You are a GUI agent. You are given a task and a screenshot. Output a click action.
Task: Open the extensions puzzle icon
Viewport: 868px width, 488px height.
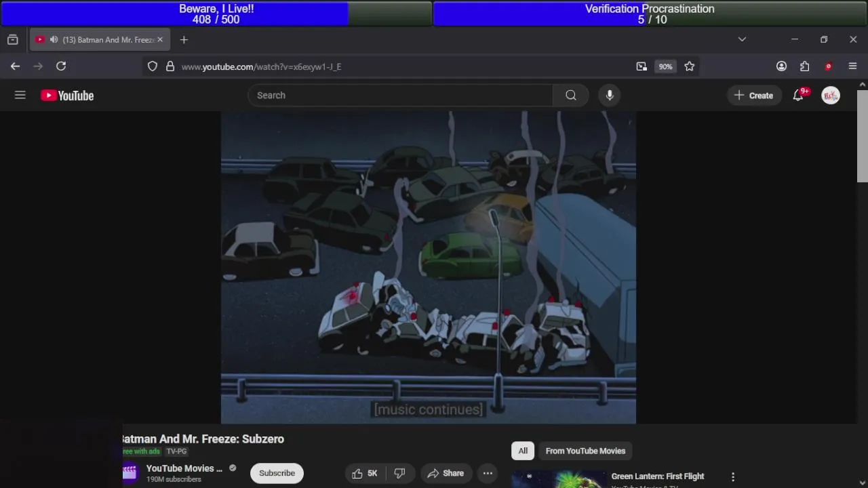804,66
